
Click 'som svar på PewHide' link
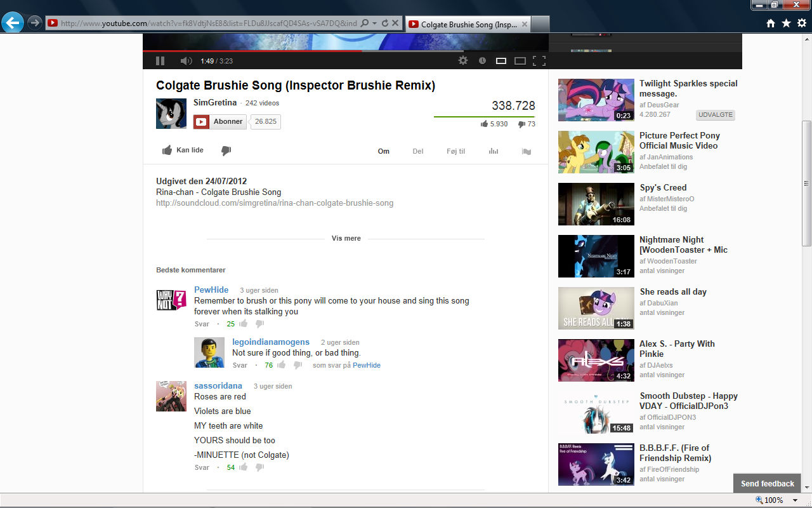point(346,365)
